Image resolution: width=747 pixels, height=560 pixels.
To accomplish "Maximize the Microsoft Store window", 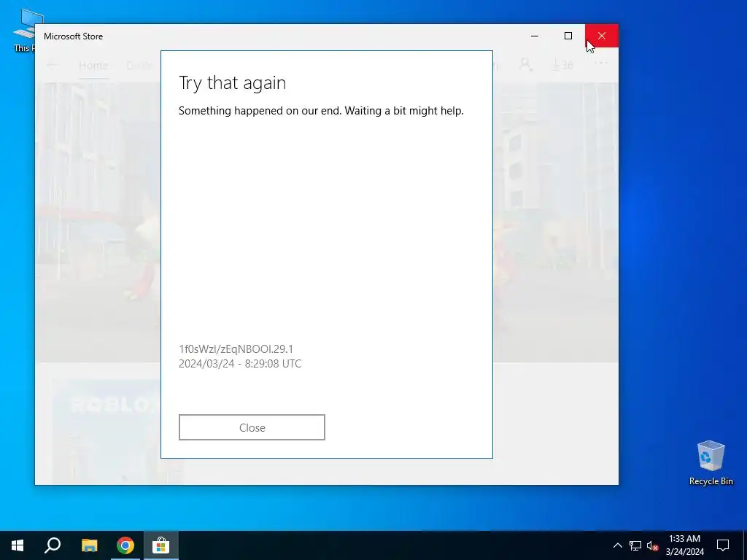I will click(568, 36).
